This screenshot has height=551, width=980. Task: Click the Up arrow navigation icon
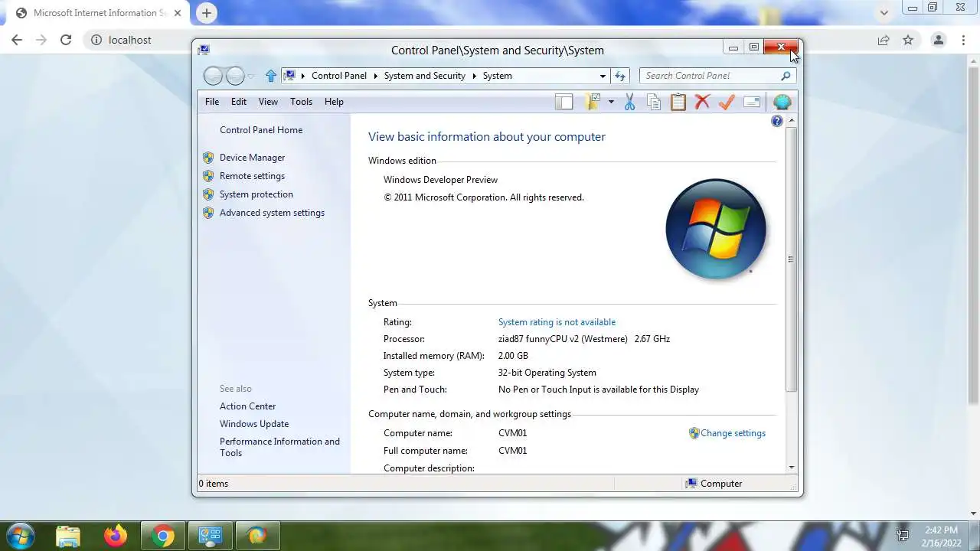[x=271, y=76]
